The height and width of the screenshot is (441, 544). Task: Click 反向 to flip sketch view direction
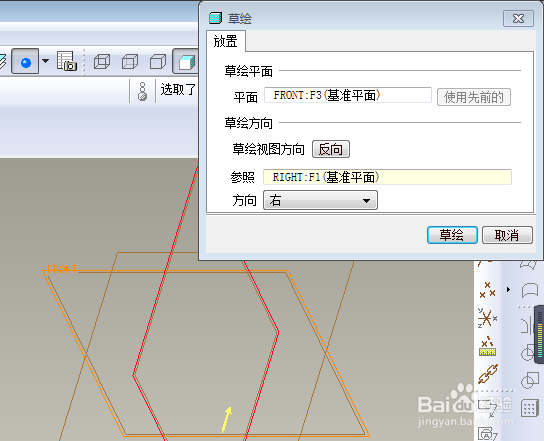point(331,149)
